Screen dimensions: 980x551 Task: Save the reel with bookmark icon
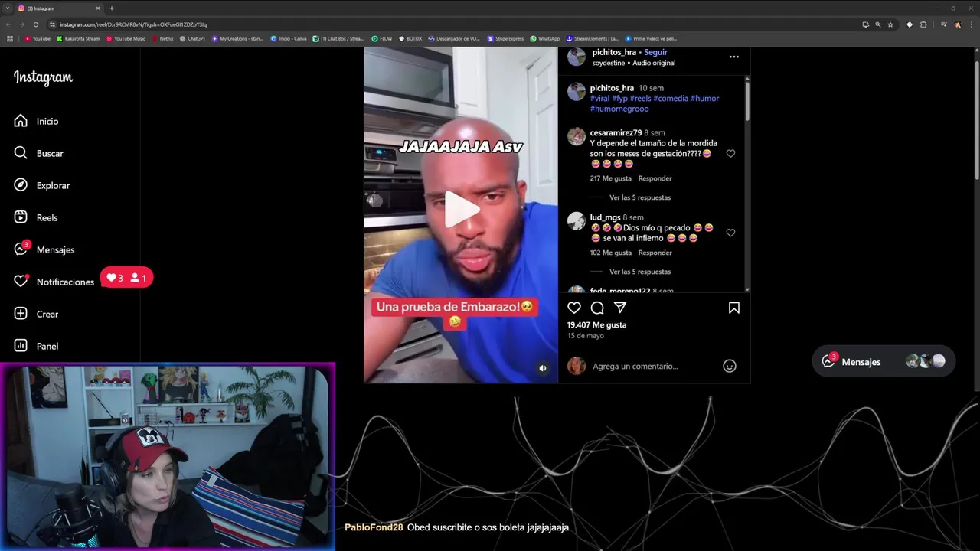[x=733, y=308]
